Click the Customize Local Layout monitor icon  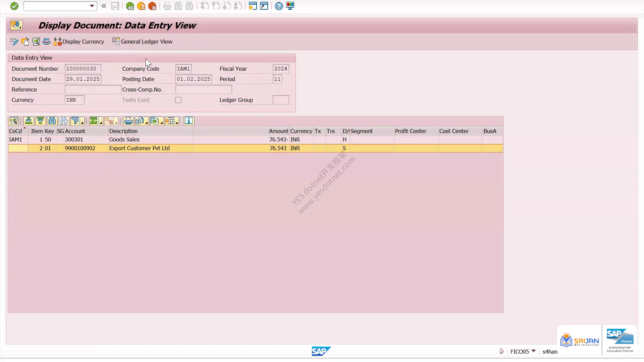(x=290, y=6)
